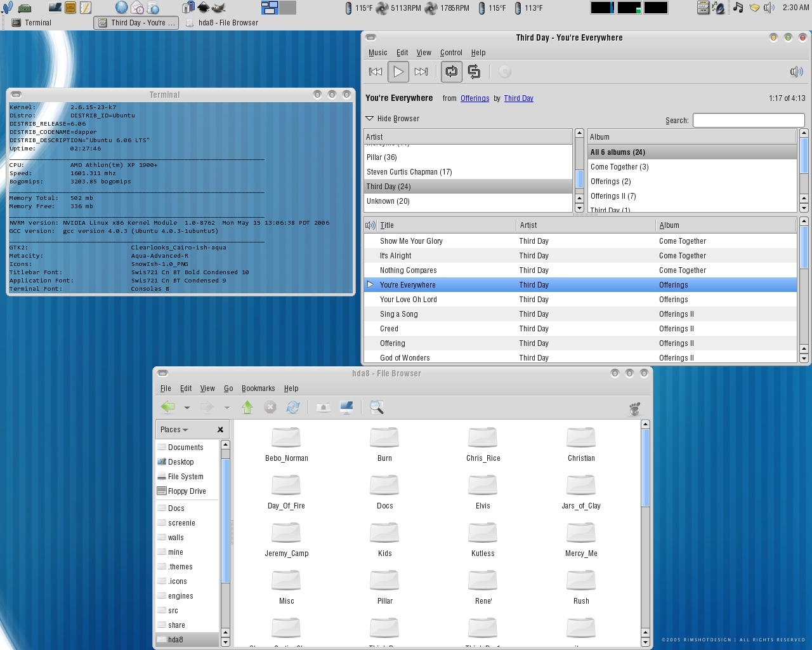The width and height of the screenshot is (812, 650).
Task: Click the greyed-out disc button in player toolbar
Action: tap(505, 72)
